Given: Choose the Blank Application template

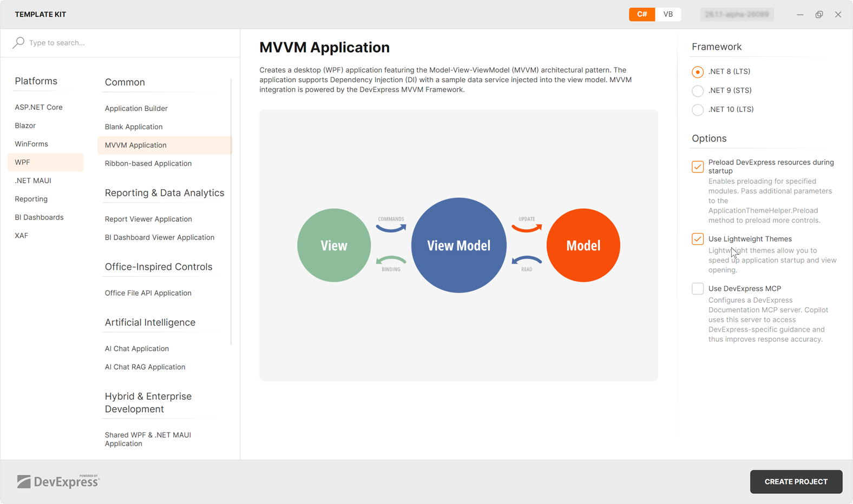Looking at the screenshot, I should tap(165, 127).
